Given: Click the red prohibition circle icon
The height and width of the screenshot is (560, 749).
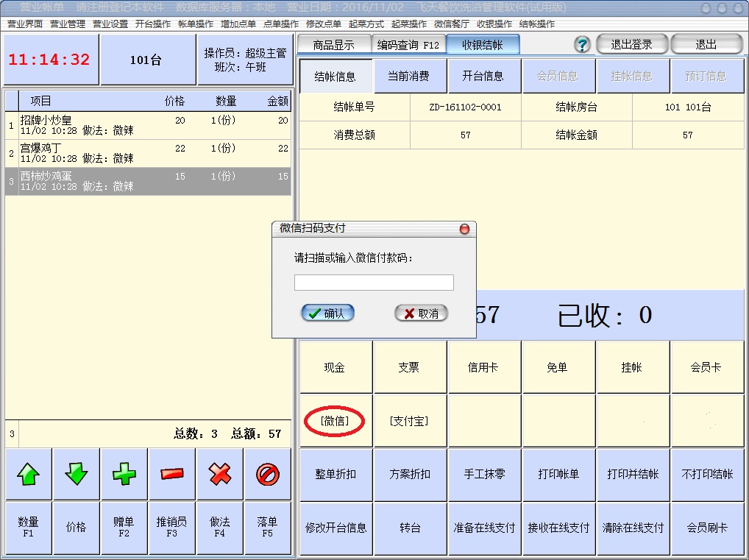Looking at the screenshot, I should (268, 475).
